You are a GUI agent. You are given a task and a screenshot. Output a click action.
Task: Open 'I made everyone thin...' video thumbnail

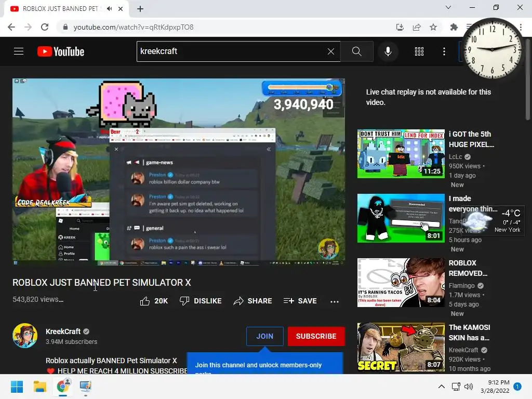tap(401, 218)
